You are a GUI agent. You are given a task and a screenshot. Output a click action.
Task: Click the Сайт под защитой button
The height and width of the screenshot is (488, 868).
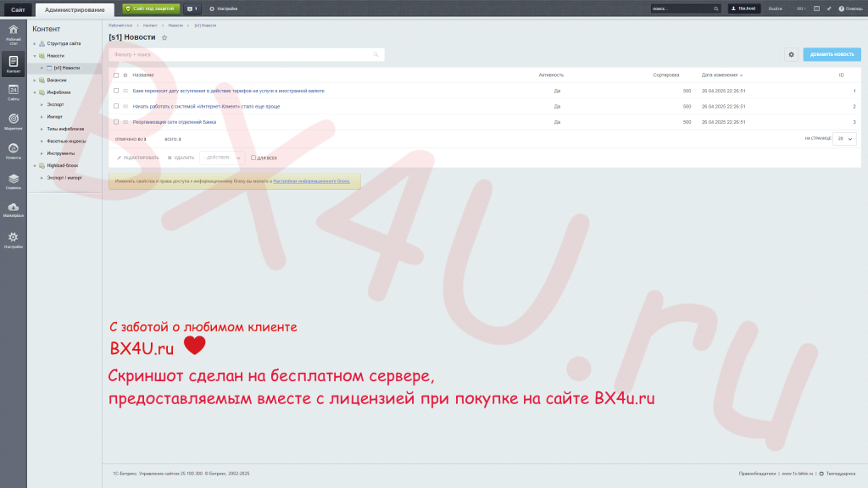coord(151,8)
